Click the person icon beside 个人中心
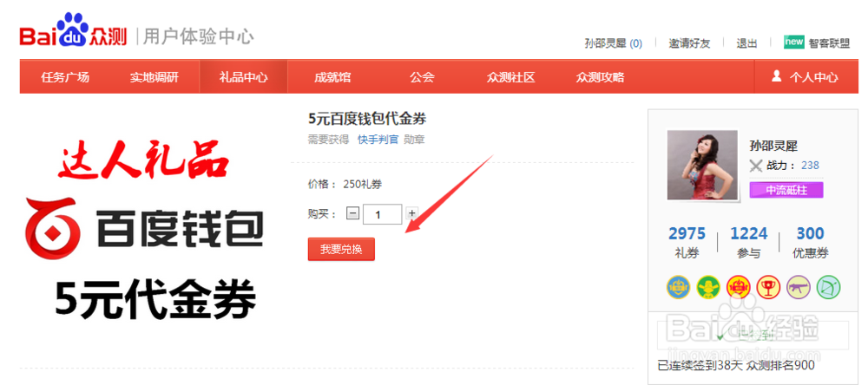 click(777, 75)
